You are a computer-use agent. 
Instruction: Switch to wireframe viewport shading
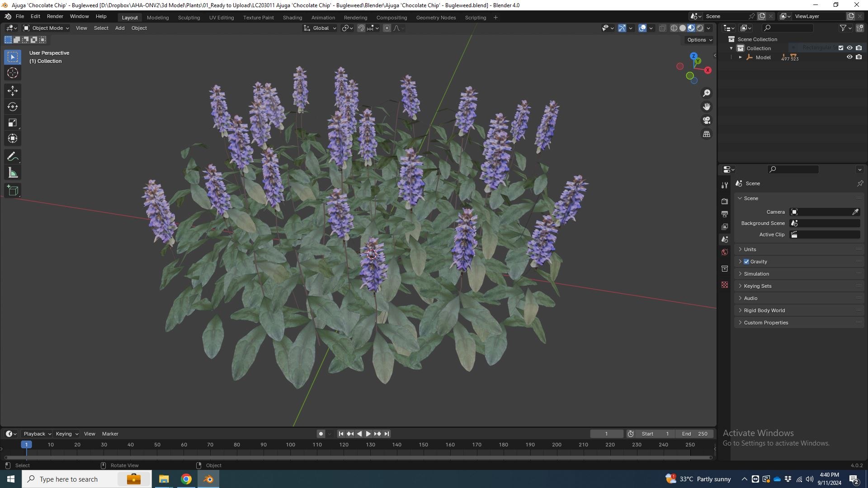point(674,28)
